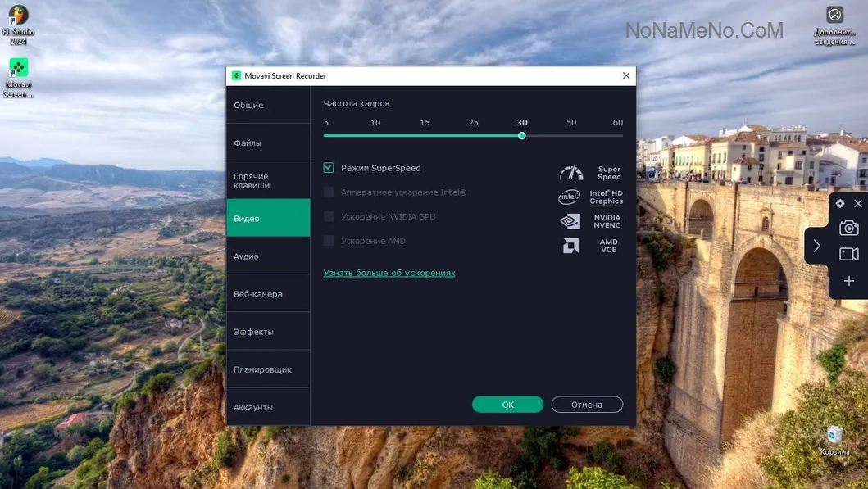Collapse the side widget with chevron arrow

point(817,246)
